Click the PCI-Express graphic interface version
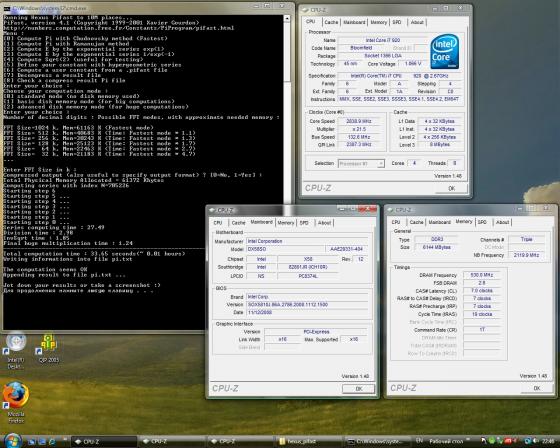This screenshot has width=560, height=448. pyautogui.click(x=316, y=332)
